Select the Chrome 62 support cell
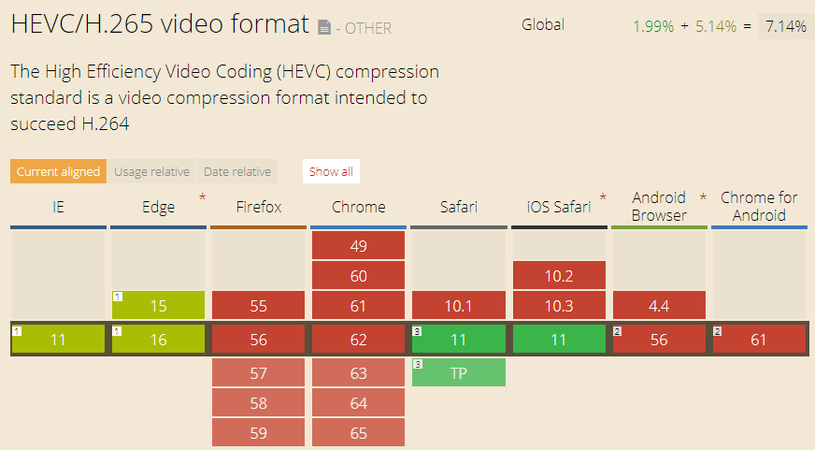Viewport: 815px width, 450px height. pyautogui.click(x=358, y=339)
